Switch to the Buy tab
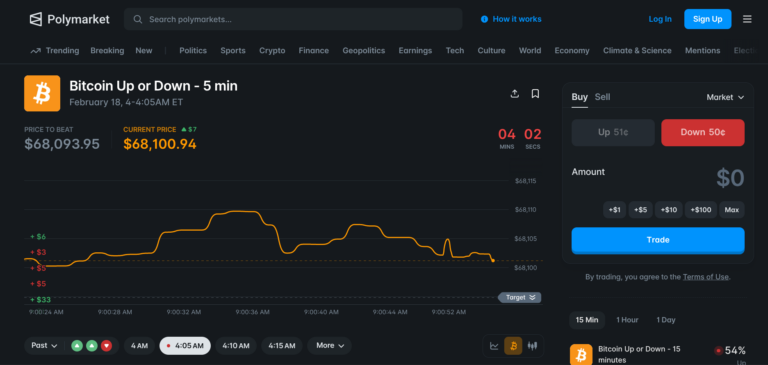The image size is (768, 365). point(579,97)
